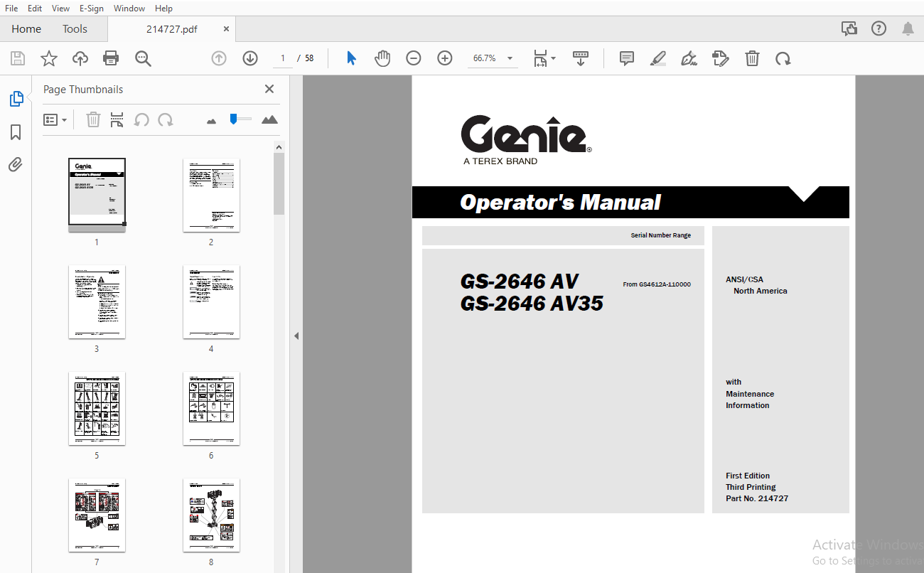Open the notifications bell icon
Screen dimensions: 924x573
pyautogui.click(x=908, y=29)
